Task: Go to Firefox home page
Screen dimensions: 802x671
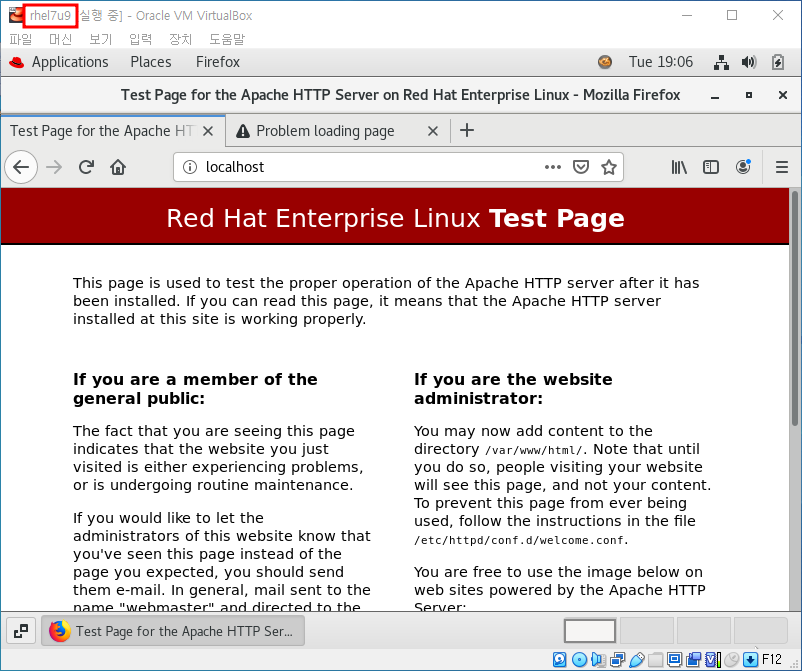Action: point(118,167)
